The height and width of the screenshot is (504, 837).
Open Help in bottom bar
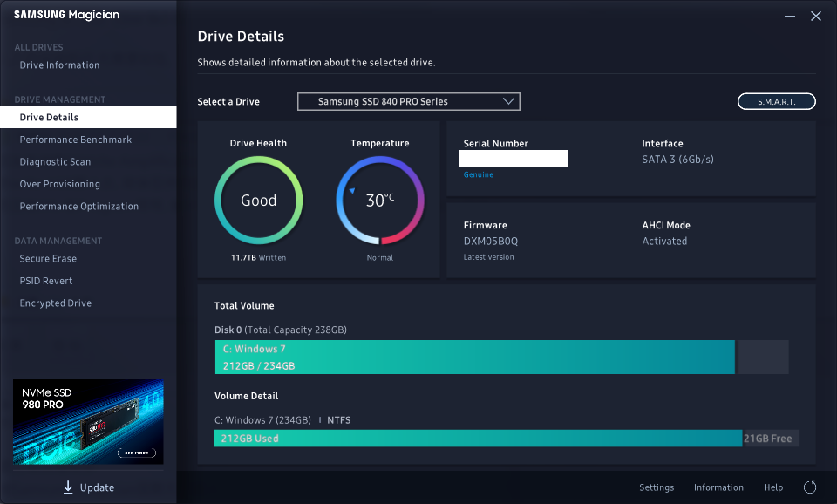pos(773,487)
